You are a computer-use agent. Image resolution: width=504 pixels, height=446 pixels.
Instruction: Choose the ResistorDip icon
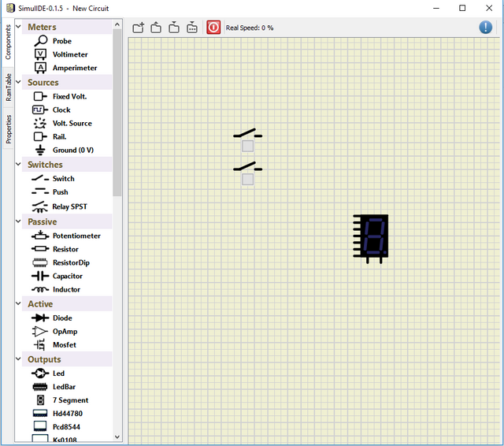[x=40, y=262]
